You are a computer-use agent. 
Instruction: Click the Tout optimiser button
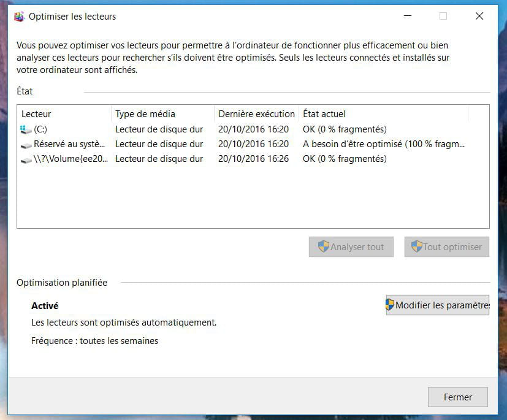[446, 246]
